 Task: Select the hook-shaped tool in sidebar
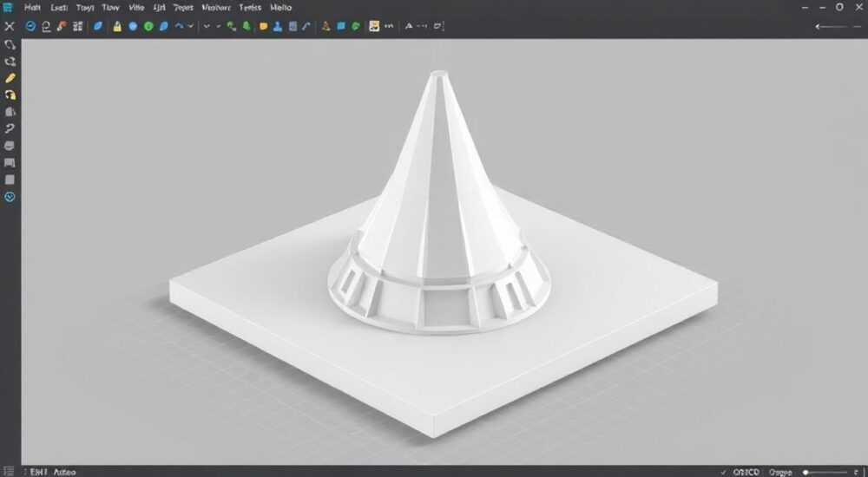click(x=10, y=129)
